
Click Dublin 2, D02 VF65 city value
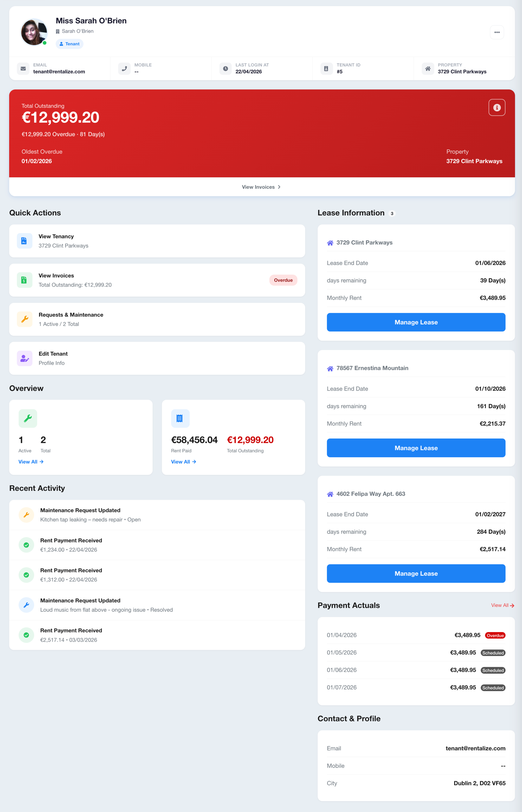click(x=479, y=783)
